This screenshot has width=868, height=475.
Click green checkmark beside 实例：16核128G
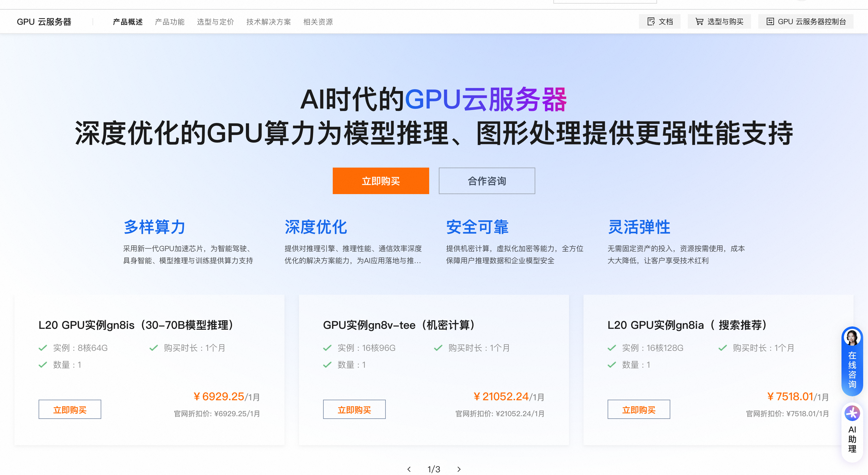pos(612,348)
